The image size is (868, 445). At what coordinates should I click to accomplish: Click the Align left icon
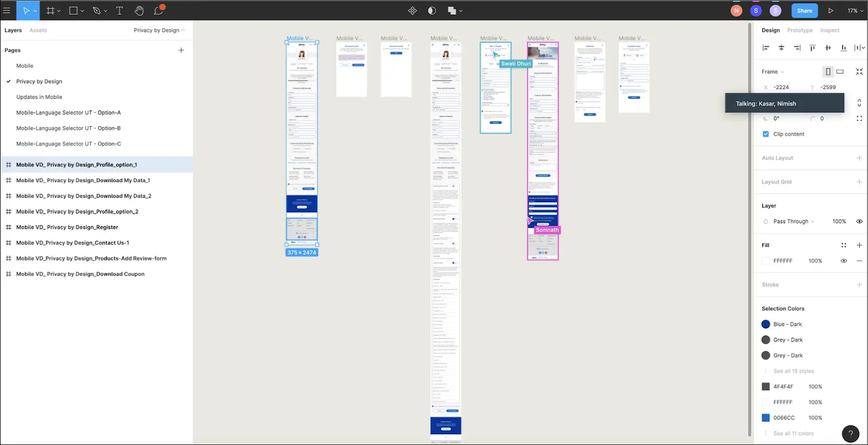coord(766,48)
